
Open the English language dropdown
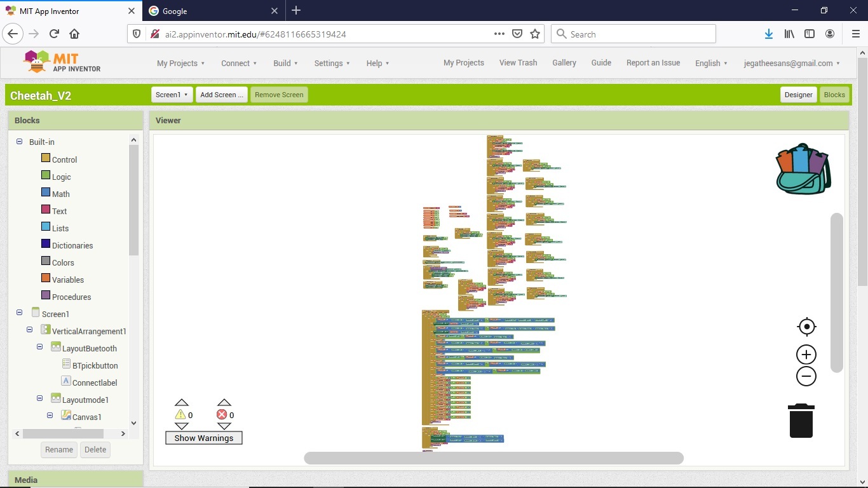point(711,63)
